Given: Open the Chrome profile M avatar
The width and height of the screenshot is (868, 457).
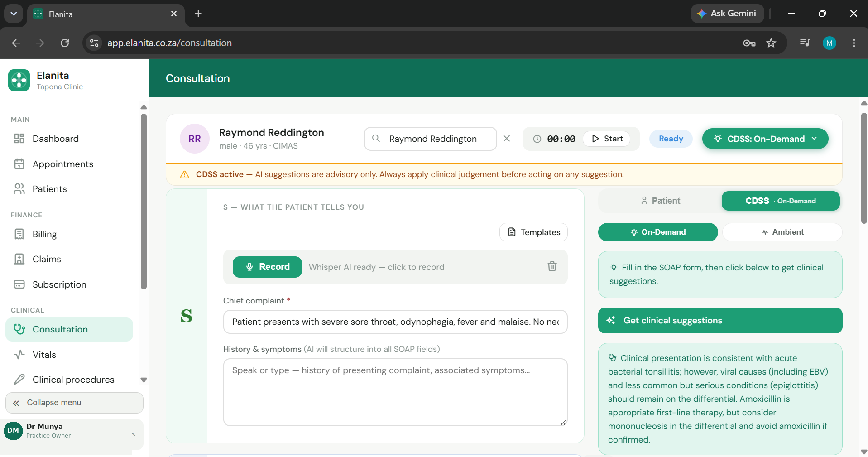Looking at the screenshot, I should [x=830, y=43].
